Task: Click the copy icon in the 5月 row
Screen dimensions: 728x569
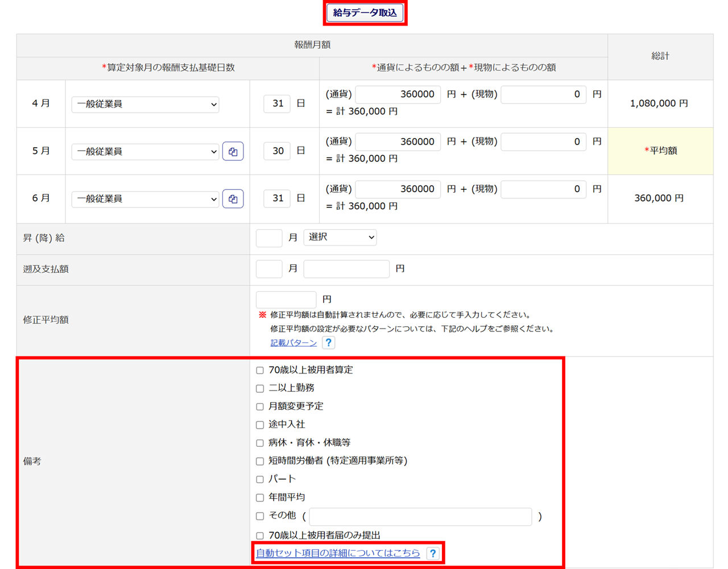Action: pos(233,152)
